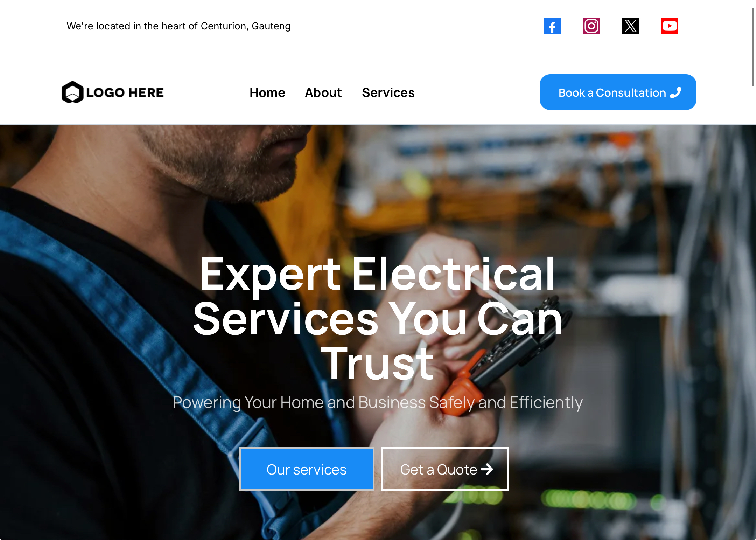Click the LOGO HERE brand text
Viewport: 756px width, 540px height.
(125, 92)
